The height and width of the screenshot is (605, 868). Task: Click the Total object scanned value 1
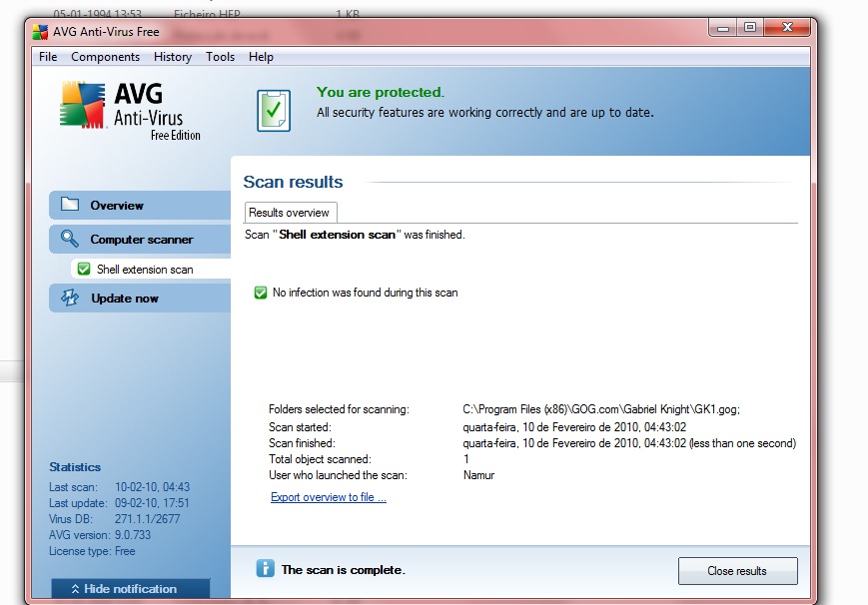coord(466,459)
